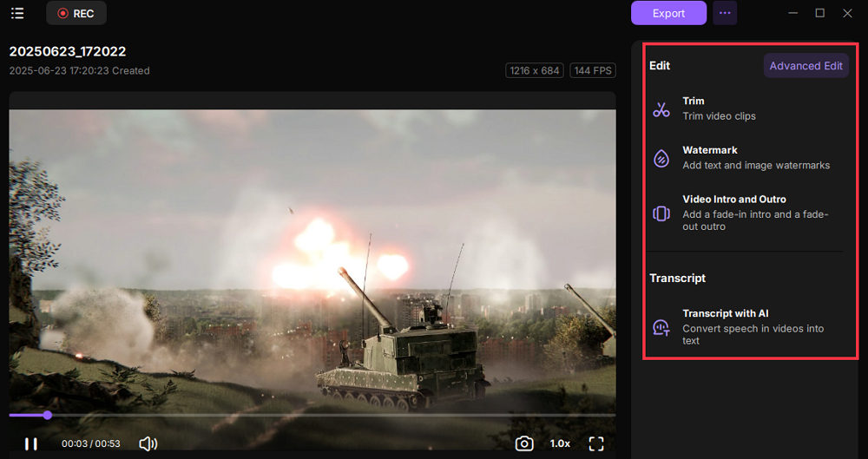Click the playback progress slider handle
This screenshot has height=459, width=868.
click(x=48, y=415)
